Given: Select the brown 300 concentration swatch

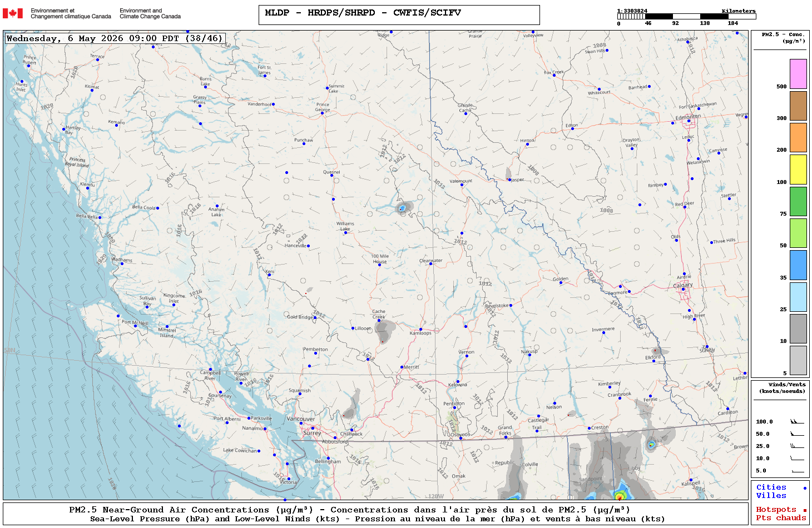Looking at the screenshot, I should click(x=798, y=106).
